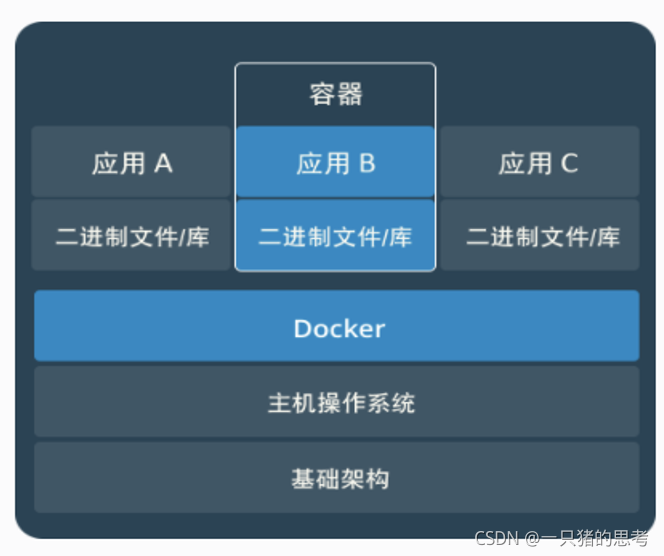Open author name @一只猪的思考
Image resolution: width=664 pixels, height=556 pixels.
coord(587,538)
